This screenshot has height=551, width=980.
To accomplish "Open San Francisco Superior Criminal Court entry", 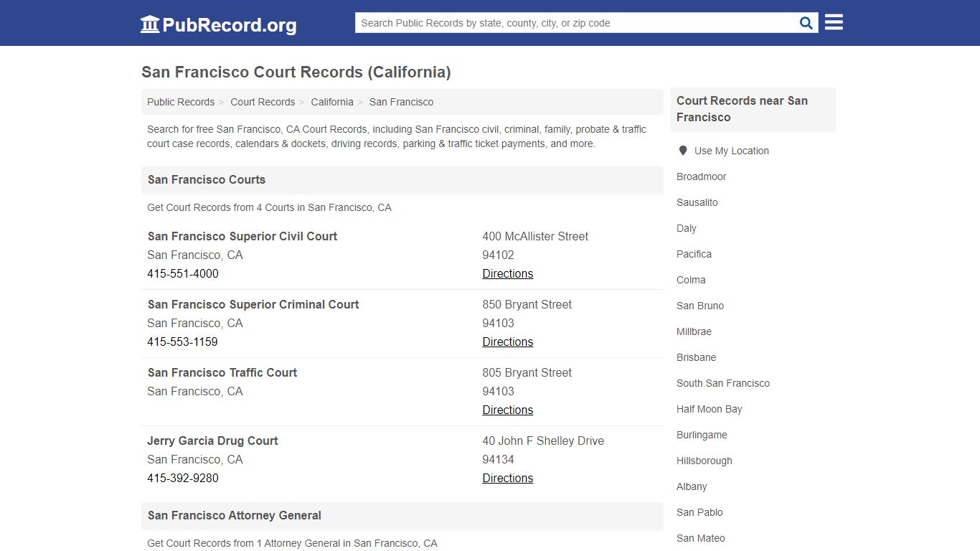I will (253, 304).
